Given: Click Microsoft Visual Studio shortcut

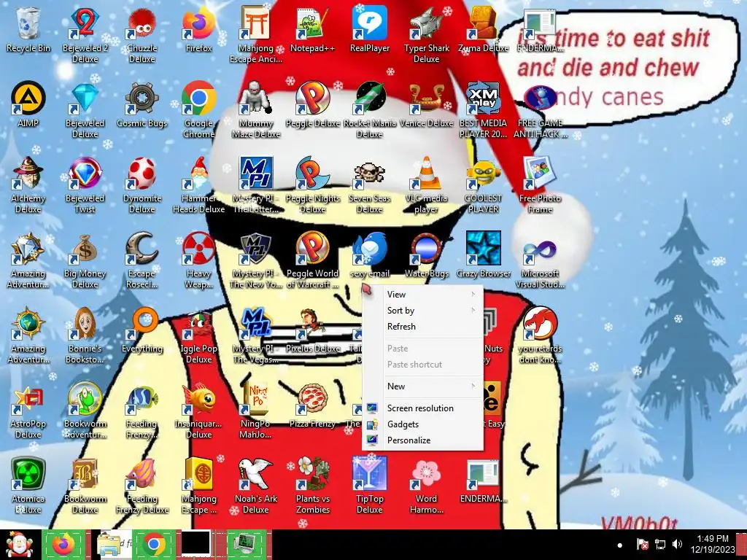Looking at the screenshot, I should tap(541, 249).
